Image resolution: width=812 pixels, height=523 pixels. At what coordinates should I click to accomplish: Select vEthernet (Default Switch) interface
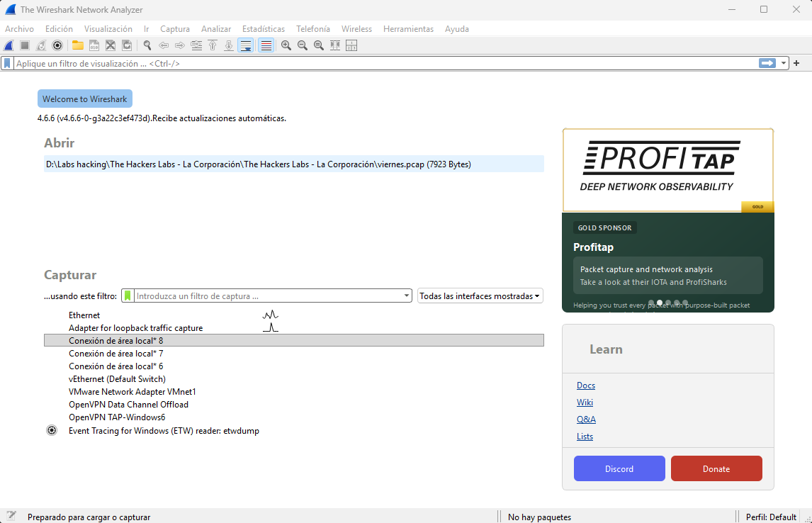tap(293, 379)
